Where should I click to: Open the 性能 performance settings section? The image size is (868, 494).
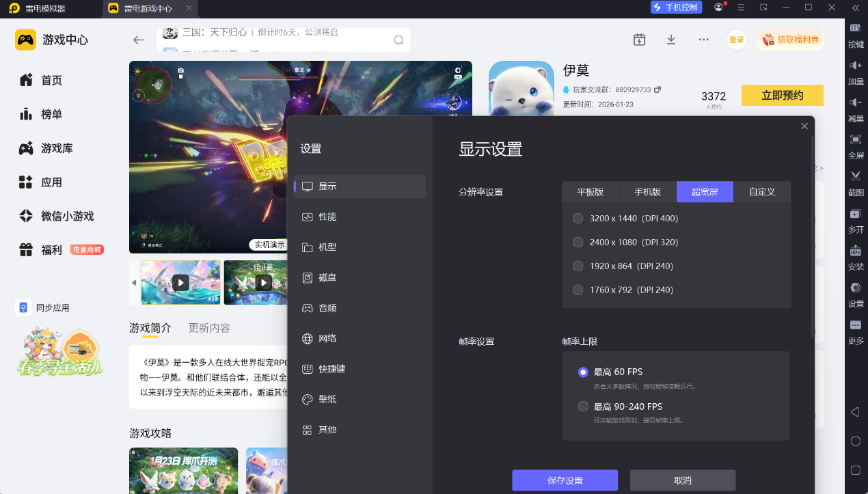tap(327, 217)
